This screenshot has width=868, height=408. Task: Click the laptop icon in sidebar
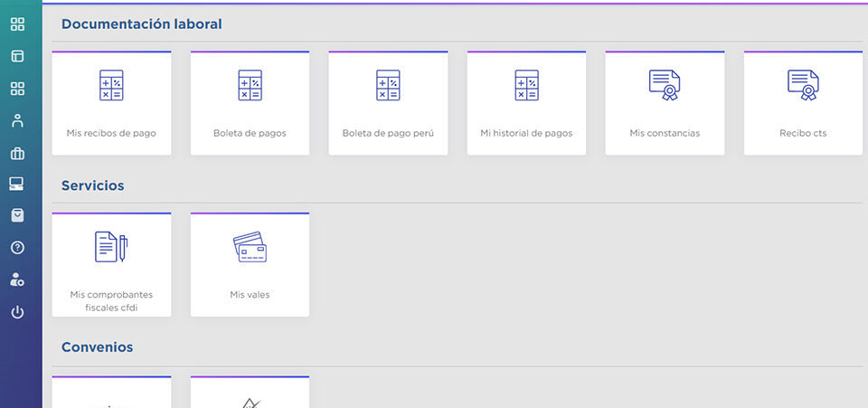pyautogui.click(x=17, y=184)
